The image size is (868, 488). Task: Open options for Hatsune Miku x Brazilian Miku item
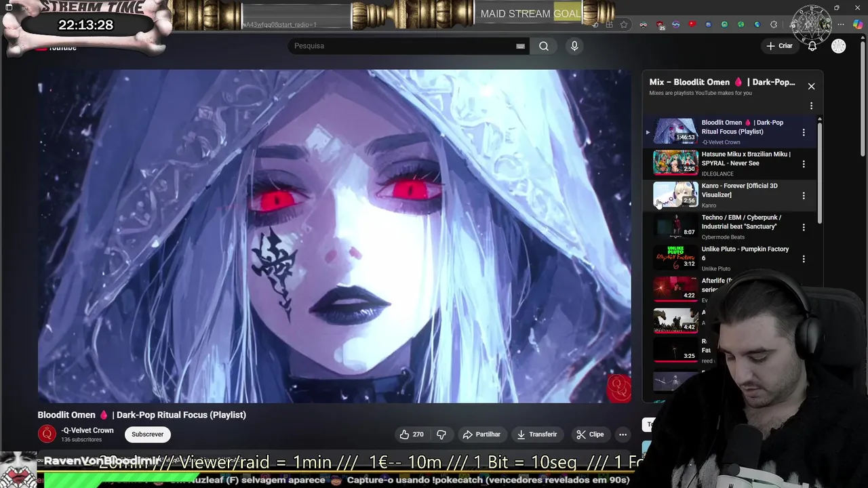pyautogui.click(x=804, y=164)
